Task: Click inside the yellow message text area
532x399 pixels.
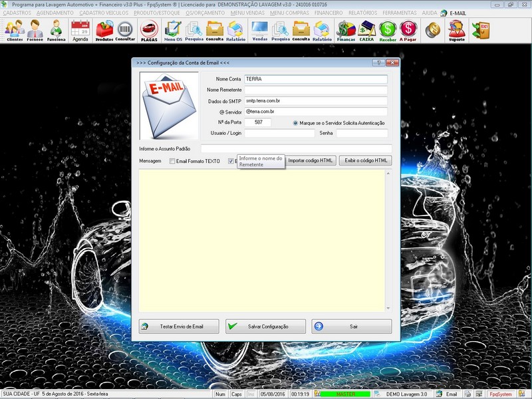Action: pyautogui.click(x=261, y=241)
